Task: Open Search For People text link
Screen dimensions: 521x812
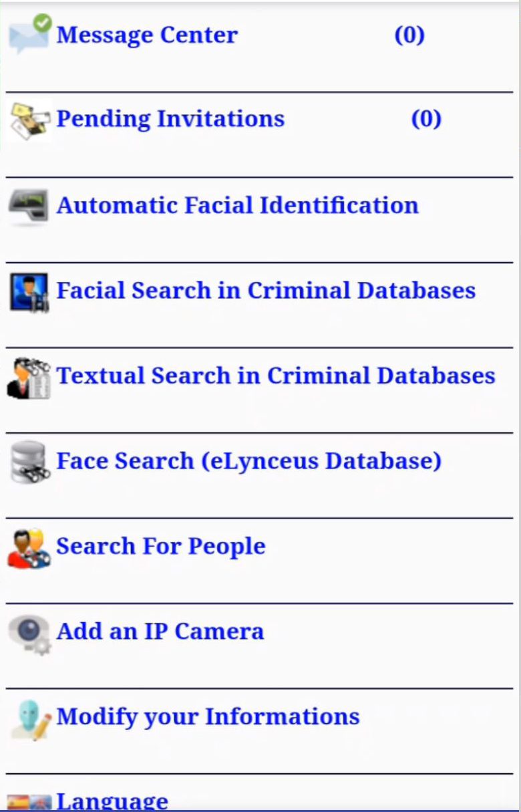Action: 161,546
